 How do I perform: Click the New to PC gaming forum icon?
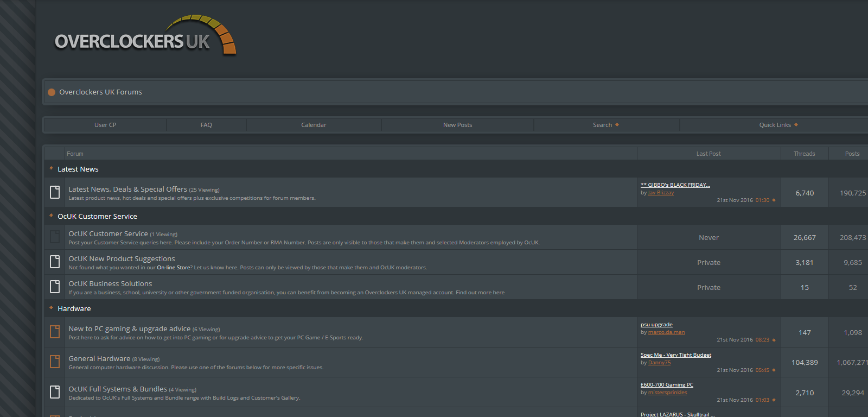point(55,332)
